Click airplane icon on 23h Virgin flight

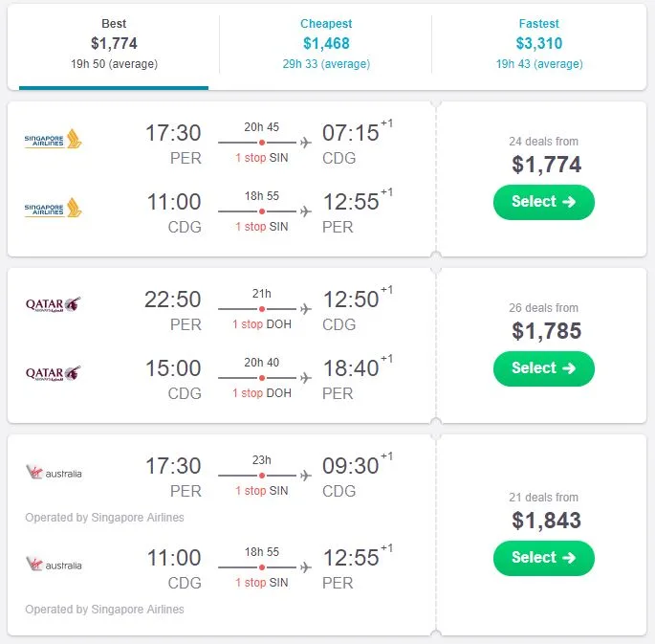[306, 476]
